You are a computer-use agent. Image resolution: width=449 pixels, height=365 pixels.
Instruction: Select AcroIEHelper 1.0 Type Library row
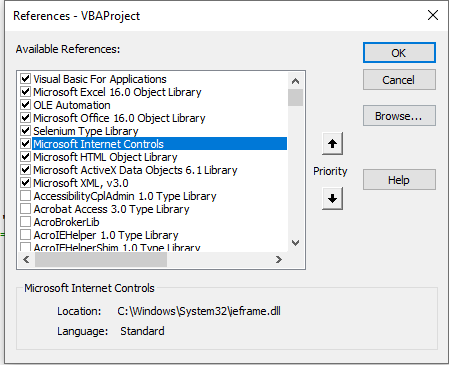[106, 235]
